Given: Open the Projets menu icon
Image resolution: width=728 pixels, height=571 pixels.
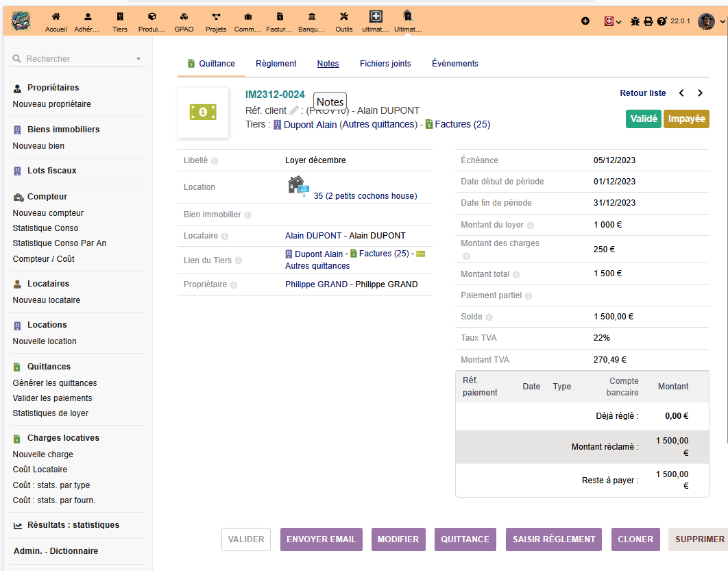Looking at the screenshot, I should [216, 21].
